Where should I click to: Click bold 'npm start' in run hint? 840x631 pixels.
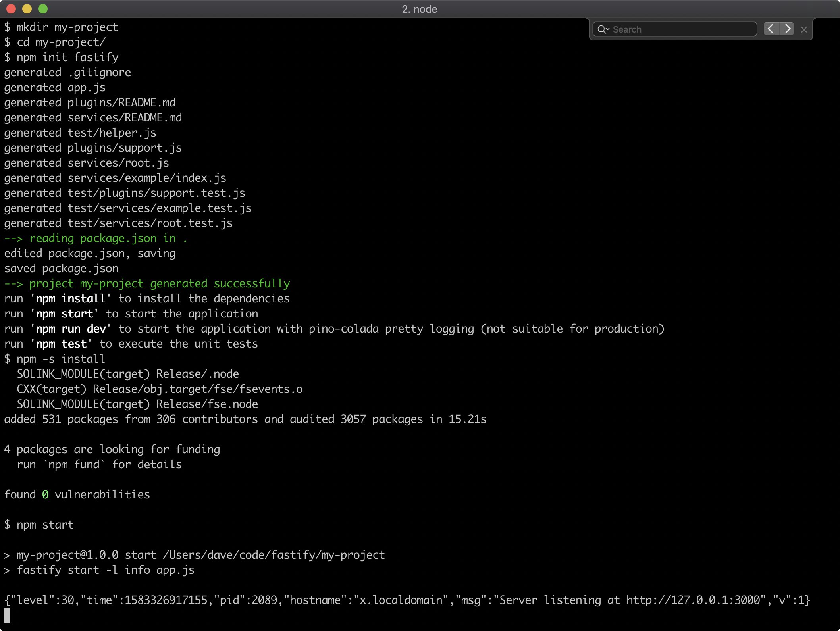64,314
